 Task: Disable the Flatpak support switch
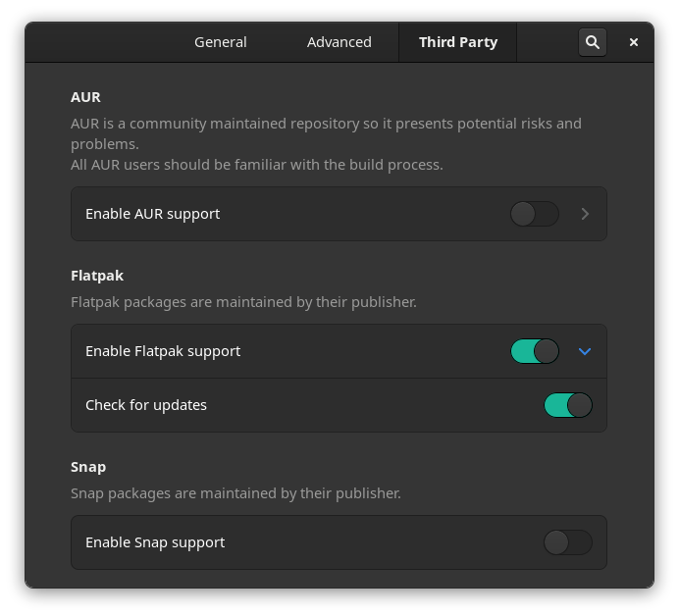click(535, 351)
